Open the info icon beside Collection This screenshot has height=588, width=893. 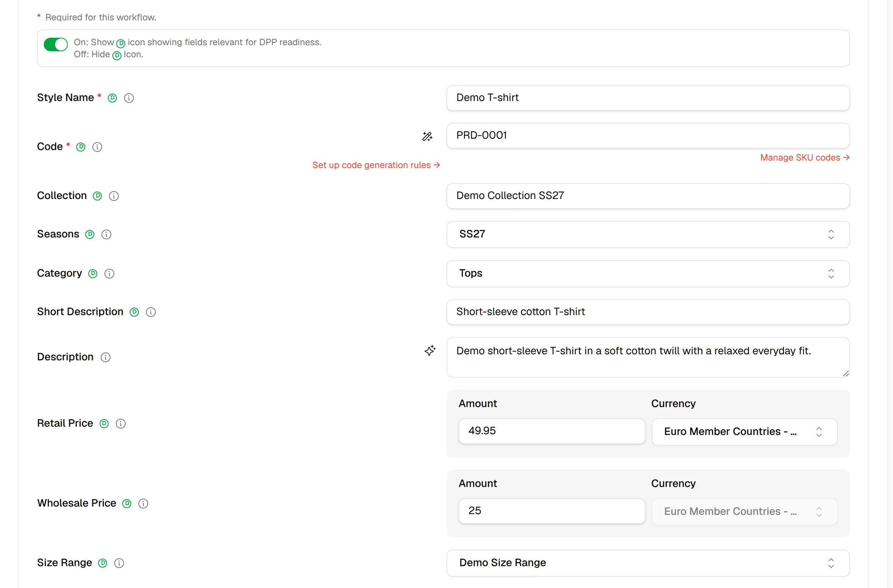pyautogui.click(x=114, y=196)
